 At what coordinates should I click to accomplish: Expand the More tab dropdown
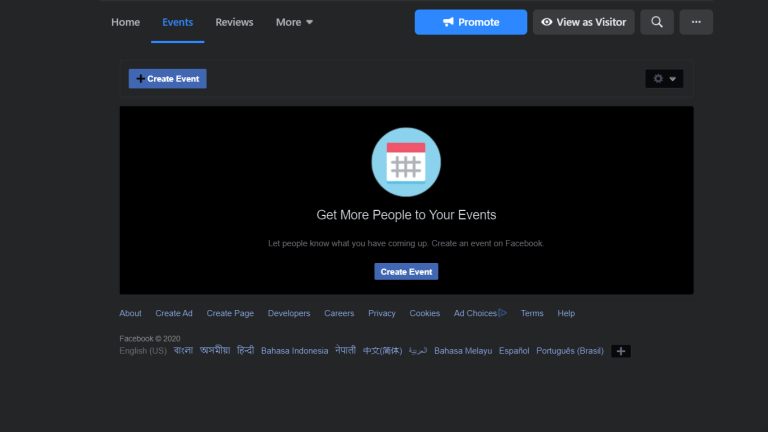coord(295,22)
